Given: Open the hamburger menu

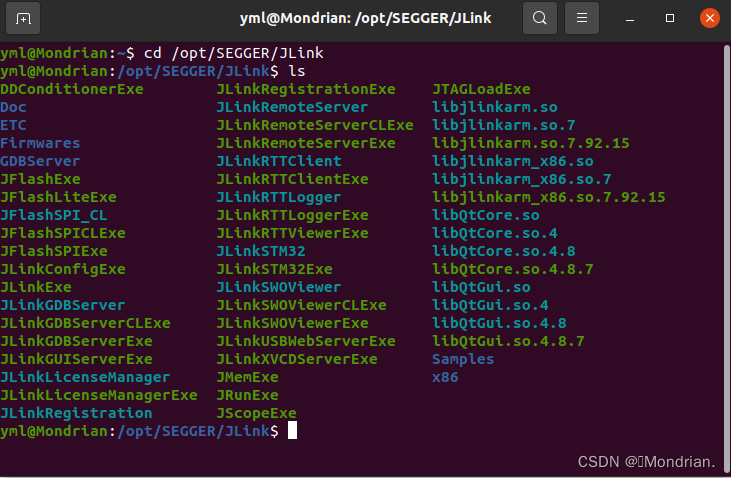Looking at the screenshot, I should (582, 18).
